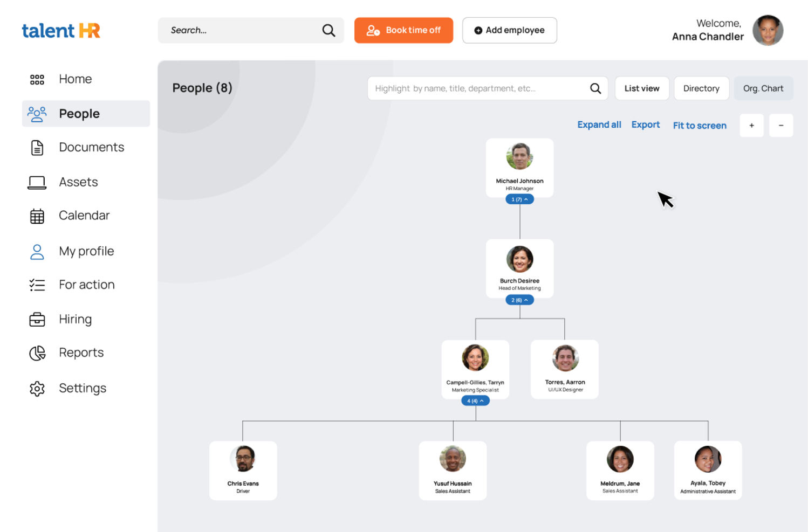The width and height of the screenshot is (808, 532).
Task: Click the For action checklist icon
Action: [37, 285]
